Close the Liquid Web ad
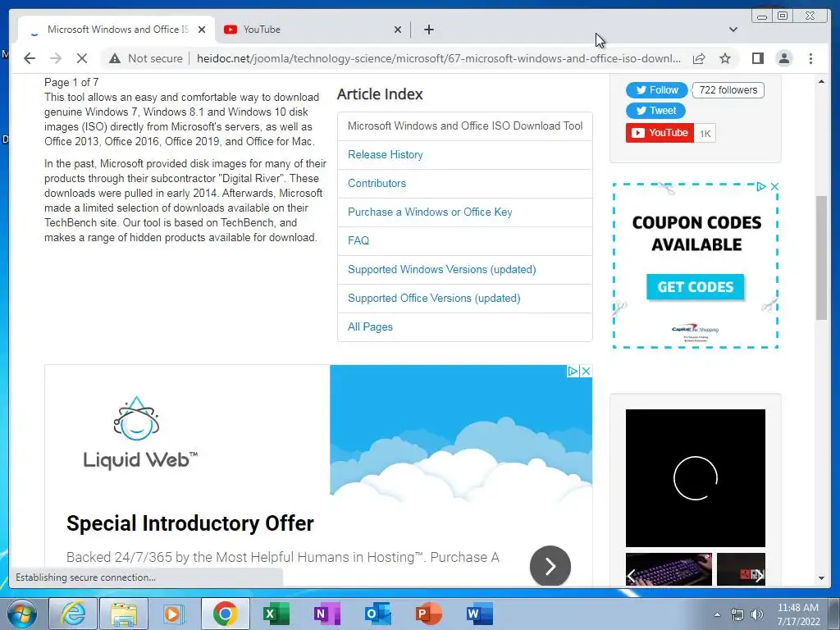Image resolution: width=840 pixels, height=630 pixels. (x=586, y=371)
